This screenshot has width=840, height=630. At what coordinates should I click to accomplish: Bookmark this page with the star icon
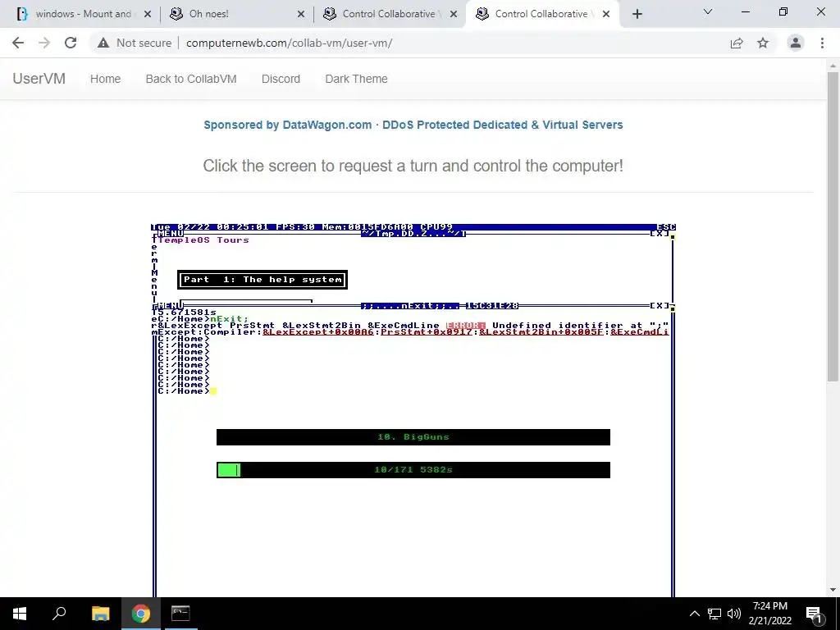tap(763, 43)
